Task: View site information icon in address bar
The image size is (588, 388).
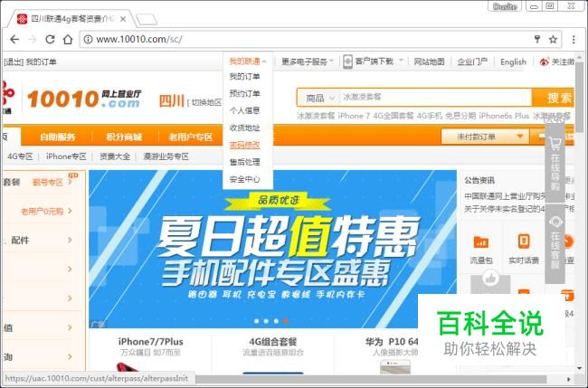Action: [x=88, y=39]
